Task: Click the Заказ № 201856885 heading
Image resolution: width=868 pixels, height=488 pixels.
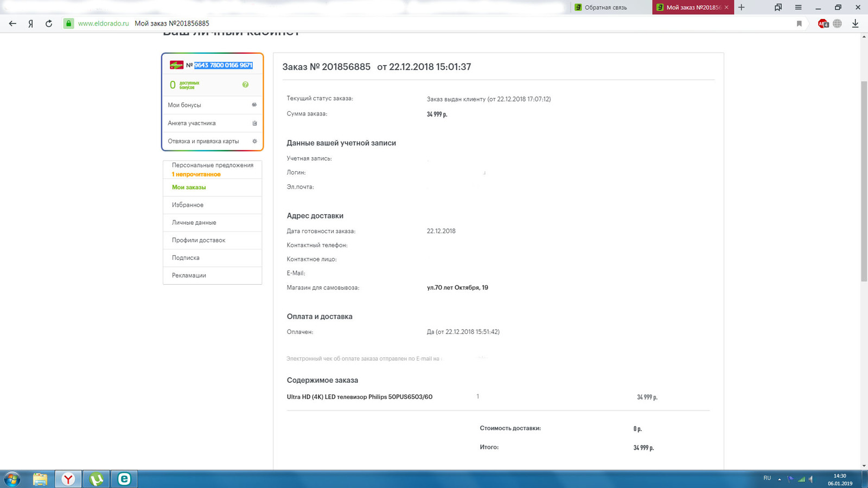Action: [326, 67]
